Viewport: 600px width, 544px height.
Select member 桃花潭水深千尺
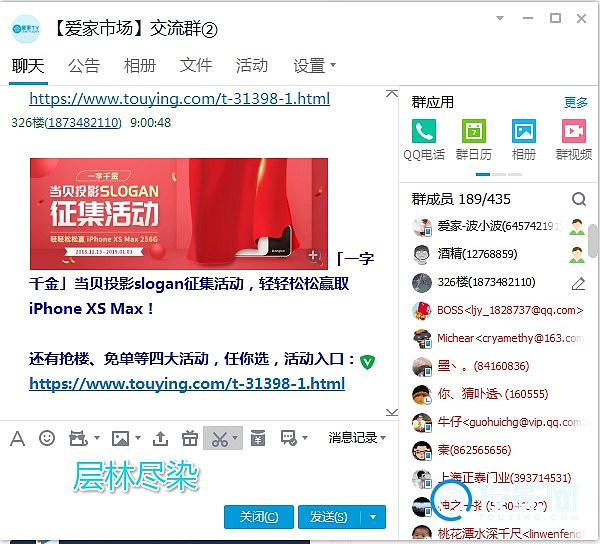tap(498, 533)
